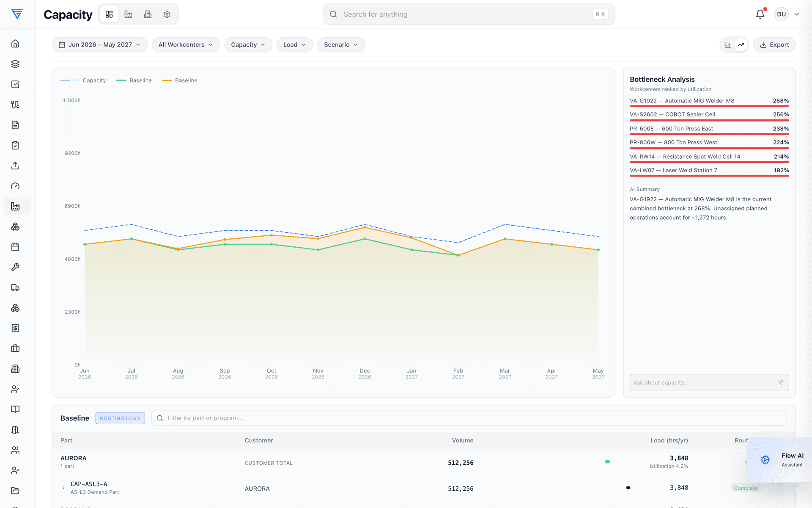Open the gauge performance sidebar icon

coord(15,186)
